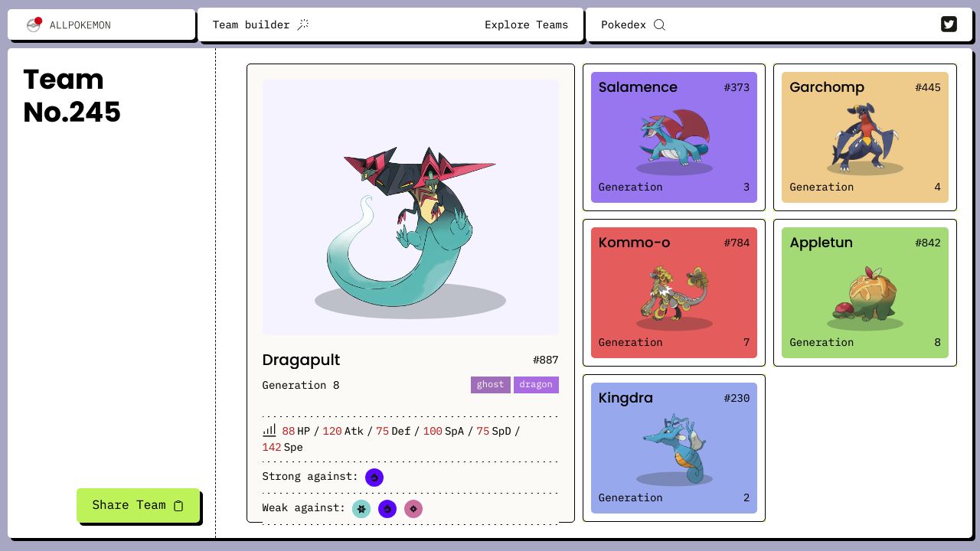Select the dragon type tag
This screenshot has height=551, width=980.
[x=536, y=384]
